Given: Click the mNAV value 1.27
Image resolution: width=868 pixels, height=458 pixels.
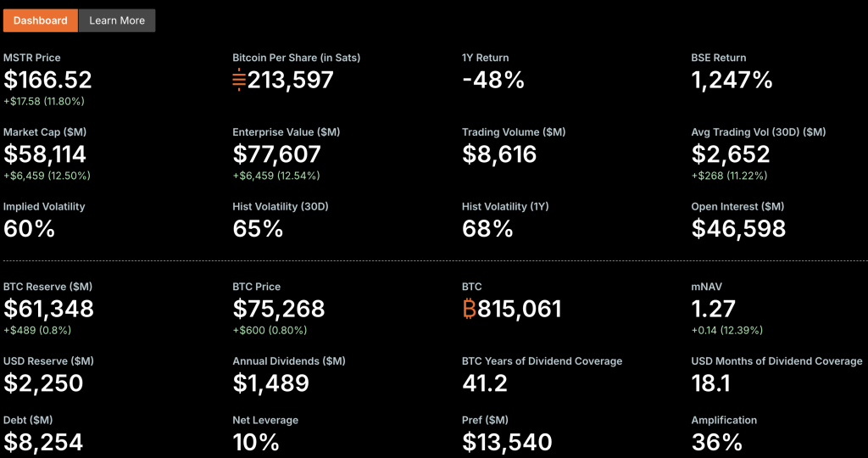Looking at the screenshot, I should coord(713,309).
